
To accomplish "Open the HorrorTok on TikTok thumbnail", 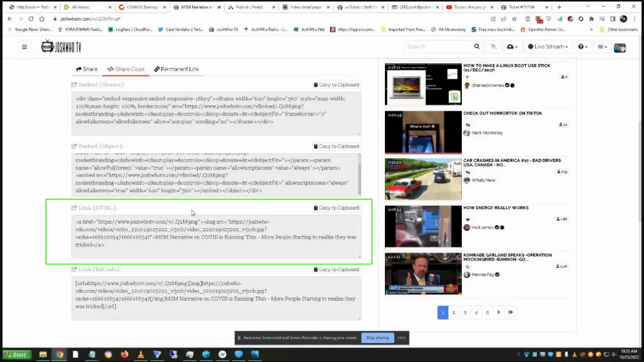I will click(x=423, y=132).
